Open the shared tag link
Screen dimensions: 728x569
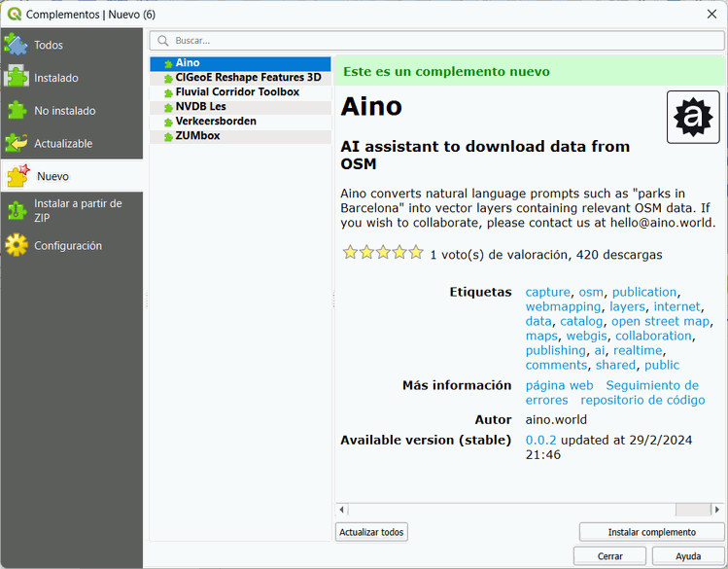pos(615,365)
